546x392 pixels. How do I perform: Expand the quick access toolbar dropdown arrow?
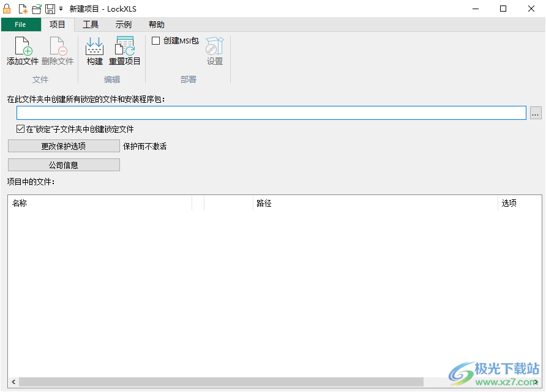coord(61,9)
